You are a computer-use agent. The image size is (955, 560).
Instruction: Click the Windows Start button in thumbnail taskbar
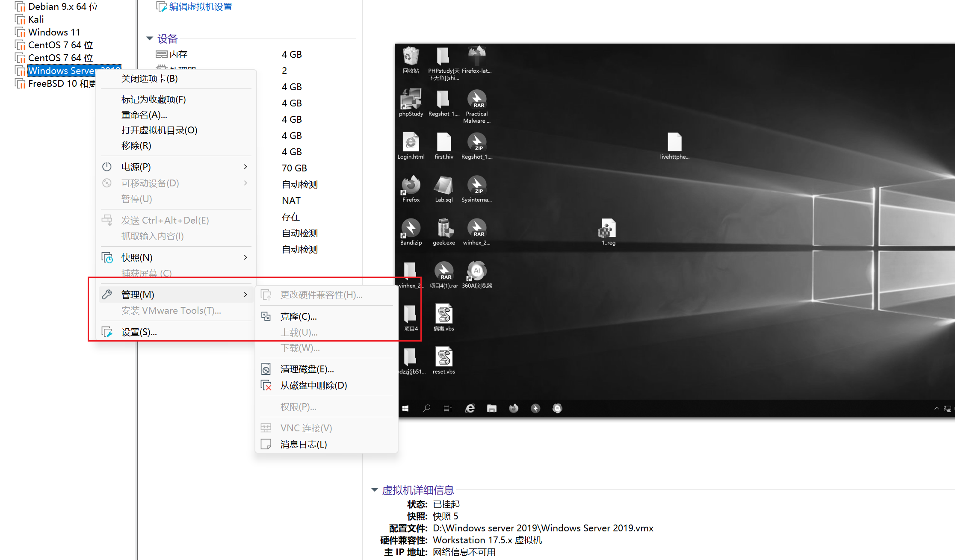pyautogui.click(x=405, y=409)
